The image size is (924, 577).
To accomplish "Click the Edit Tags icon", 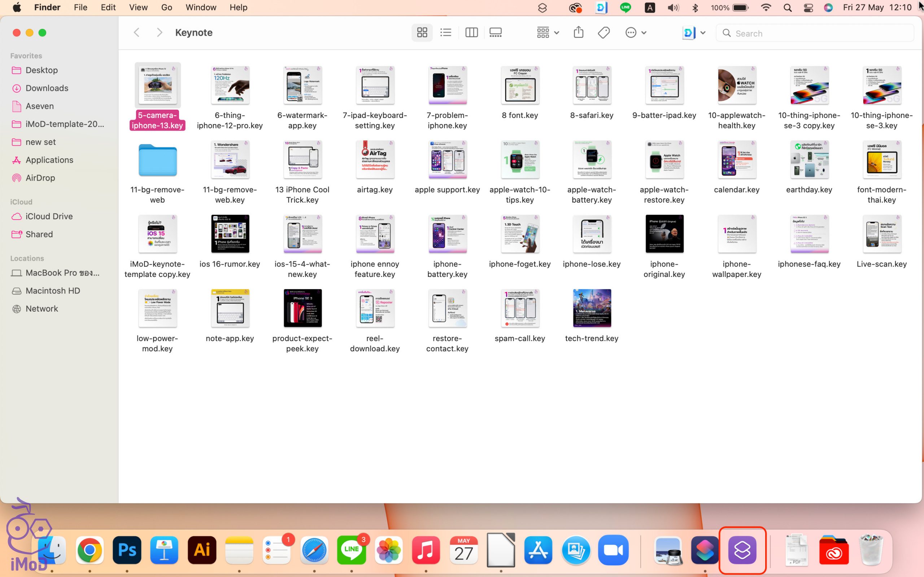I will (603, 33).
